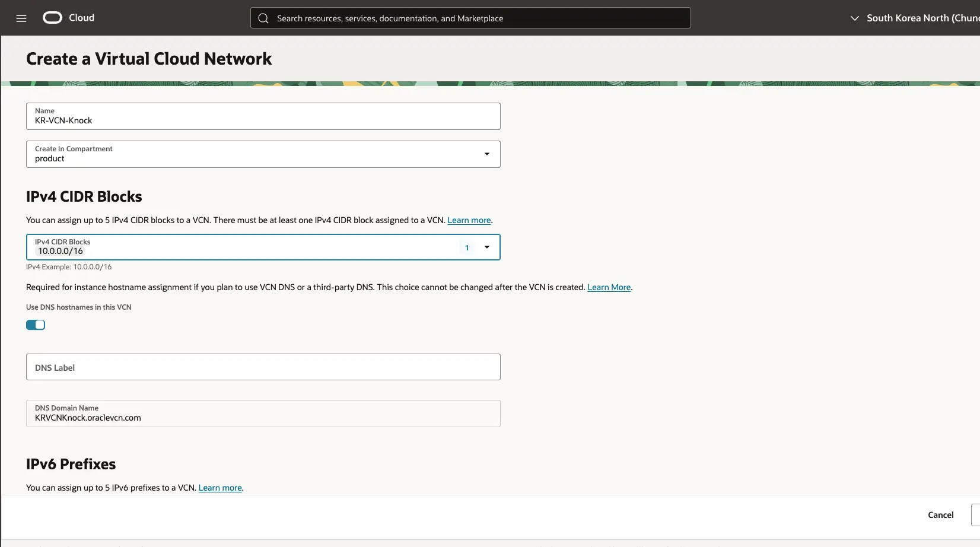
Task: Click the DNS Label input field
Action: [x=263, y=367]
